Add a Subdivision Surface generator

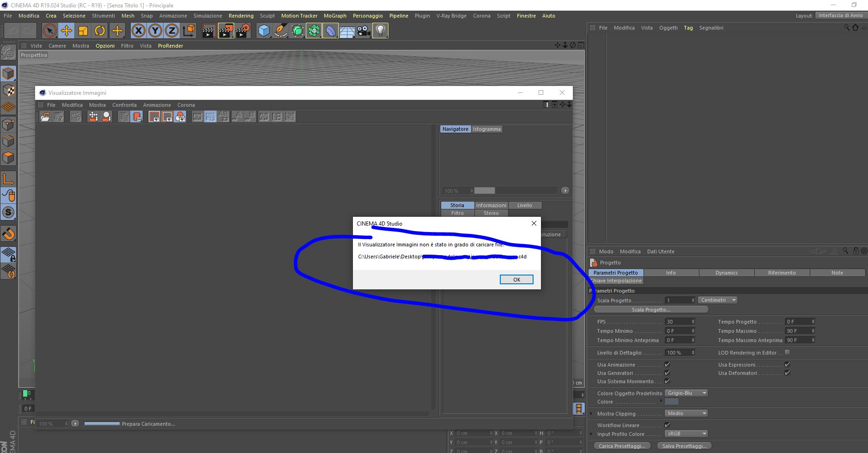pos(297,31)
